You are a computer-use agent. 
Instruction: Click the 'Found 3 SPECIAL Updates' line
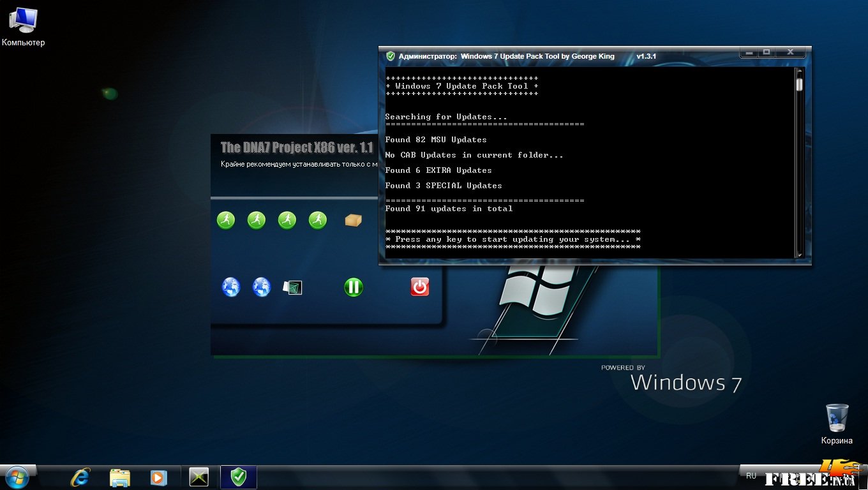tap(444, 186)
